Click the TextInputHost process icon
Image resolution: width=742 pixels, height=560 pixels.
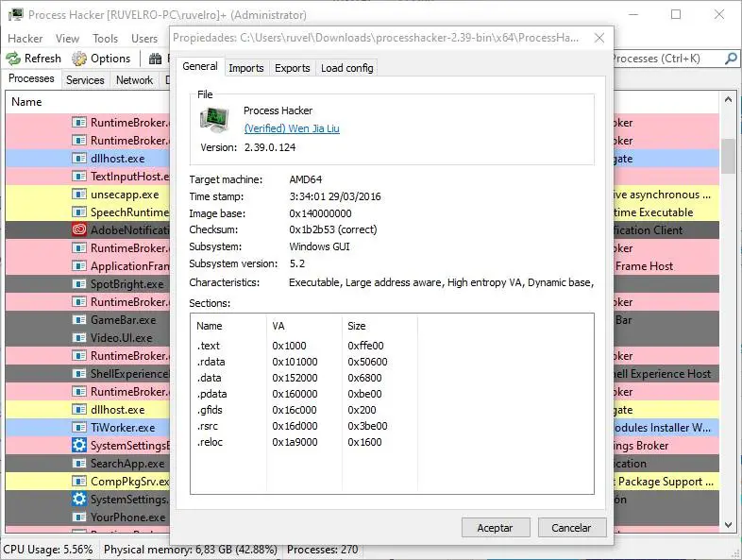click(79, 176)
